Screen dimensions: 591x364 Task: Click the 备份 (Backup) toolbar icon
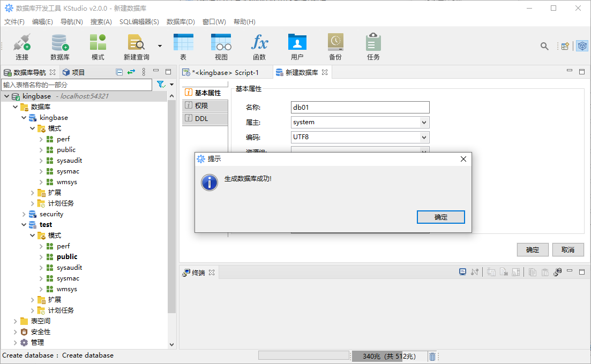click(x=335, y=47)
